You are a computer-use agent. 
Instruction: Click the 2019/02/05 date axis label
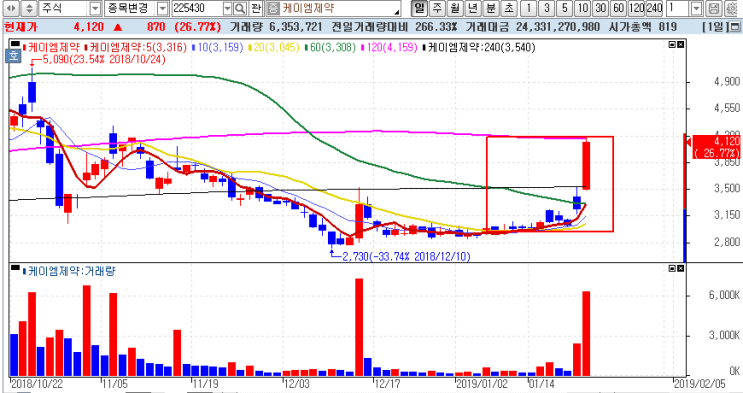(x=698, y=383)
